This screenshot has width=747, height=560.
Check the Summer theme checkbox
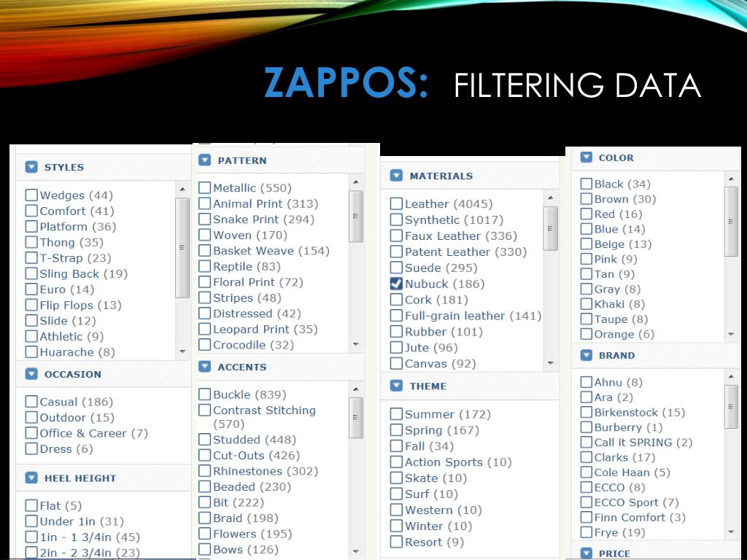coord(396,414)
